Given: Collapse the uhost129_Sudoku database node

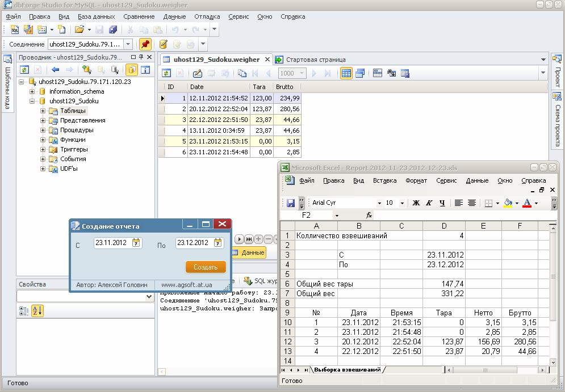Looking at the screenshot, I should [x=32, y=101].
